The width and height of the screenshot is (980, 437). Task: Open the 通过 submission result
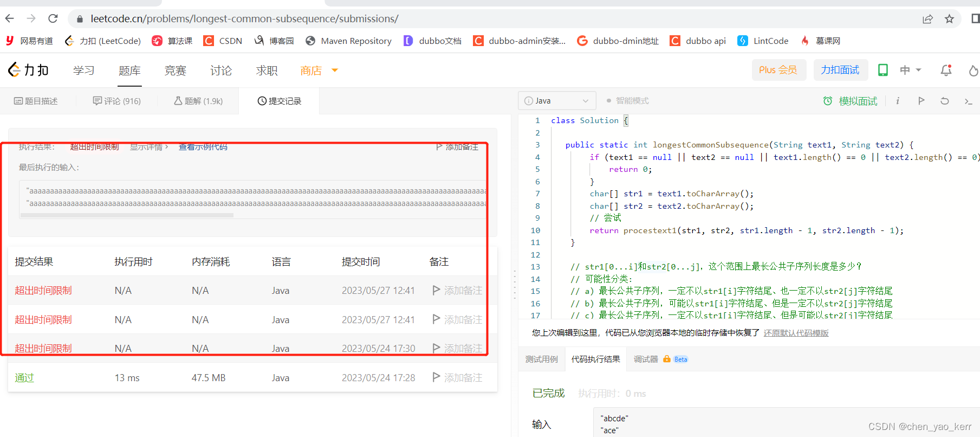click(x=24, y=377)
